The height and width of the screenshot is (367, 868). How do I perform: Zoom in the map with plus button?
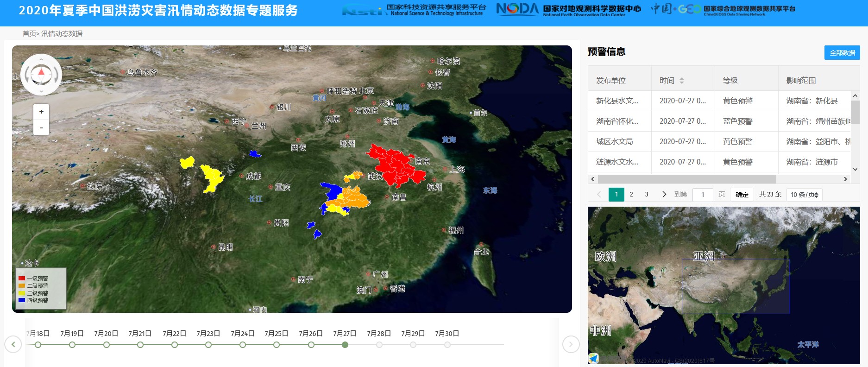[x=41, y=112]
